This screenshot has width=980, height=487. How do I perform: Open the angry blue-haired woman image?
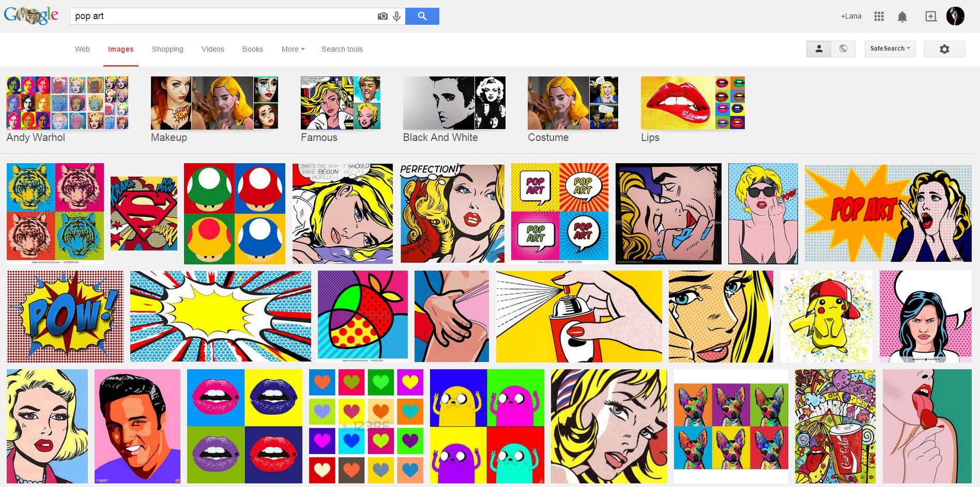926,317
